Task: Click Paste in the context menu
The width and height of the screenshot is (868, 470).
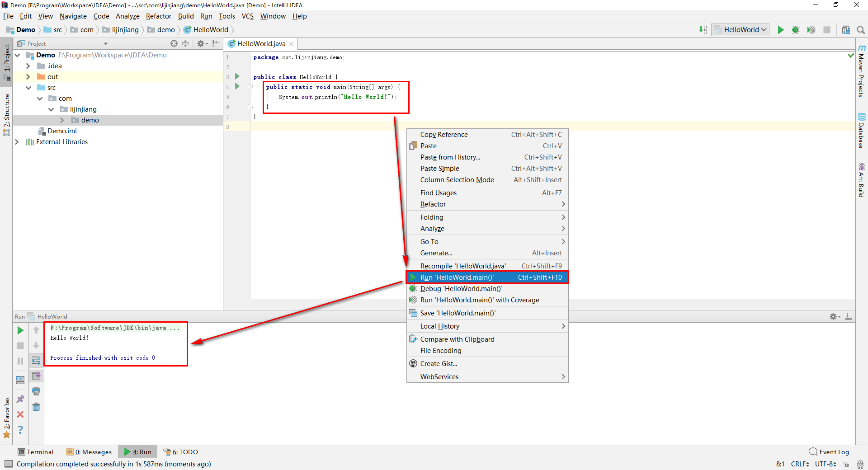Action: click(x=487, y=146)
